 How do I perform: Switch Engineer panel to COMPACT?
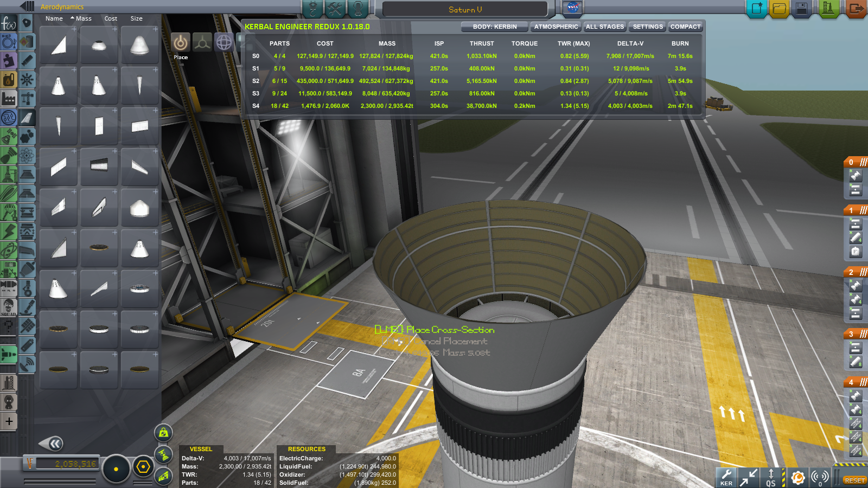[686, 27]
